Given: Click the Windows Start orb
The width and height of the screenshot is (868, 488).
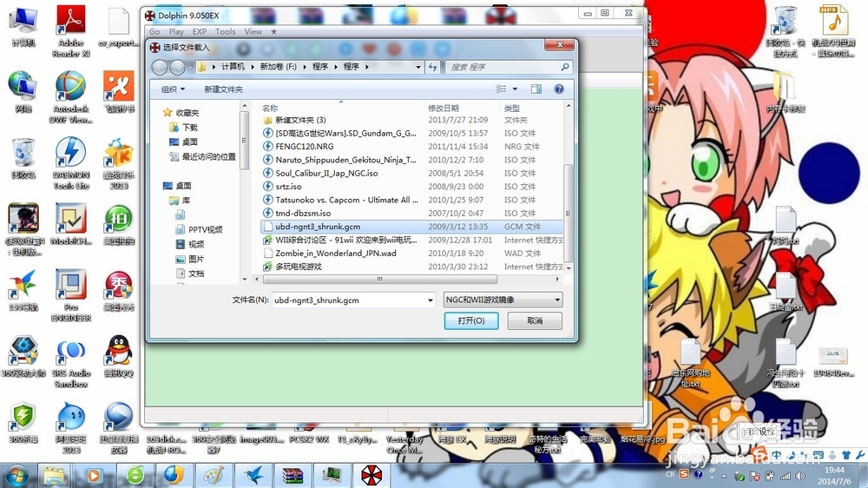Looking at the screenshot, I should tap(16, 476).
